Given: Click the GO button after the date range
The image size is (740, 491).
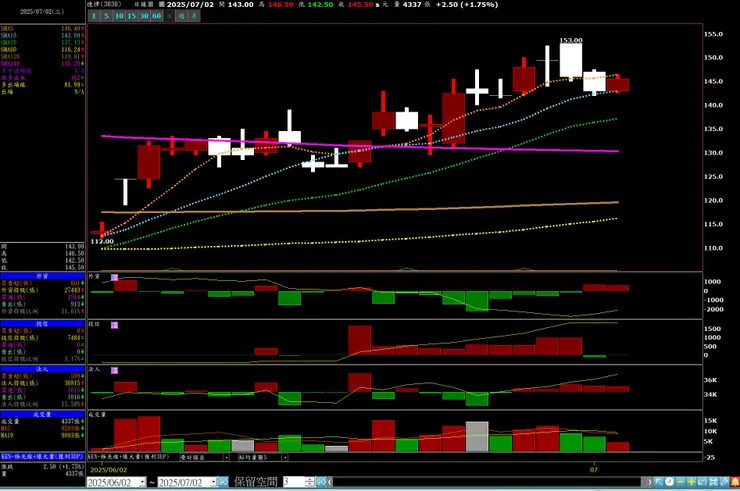Looking at the screenshot, I should [223, 482].
